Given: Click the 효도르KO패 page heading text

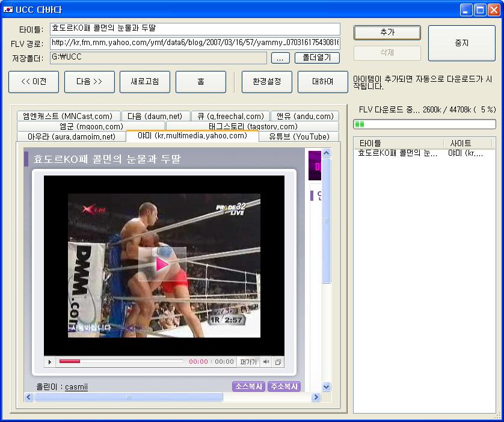Looking at the screenshot, I should pyautogui.click(x=107, y=159).
